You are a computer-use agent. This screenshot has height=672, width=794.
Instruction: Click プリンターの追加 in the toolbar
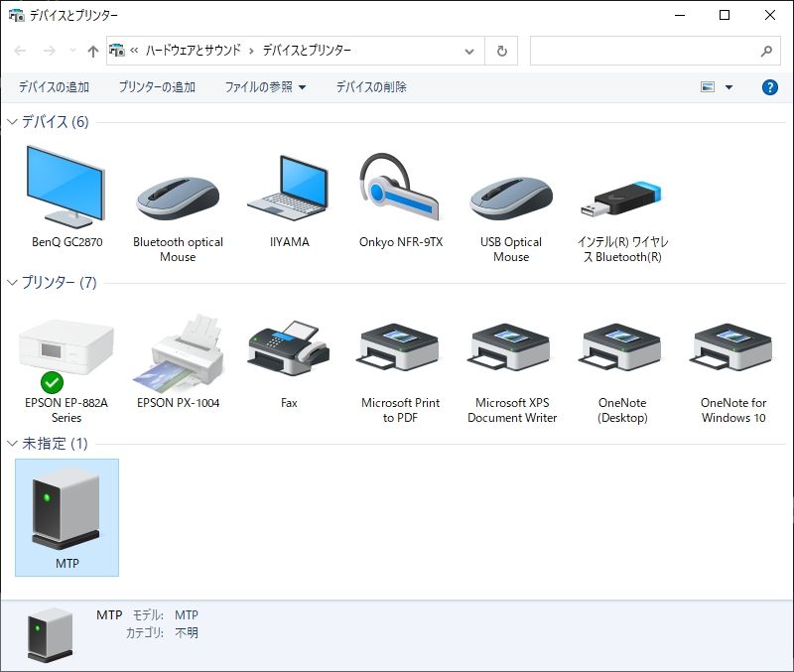(x=157, y=87)
